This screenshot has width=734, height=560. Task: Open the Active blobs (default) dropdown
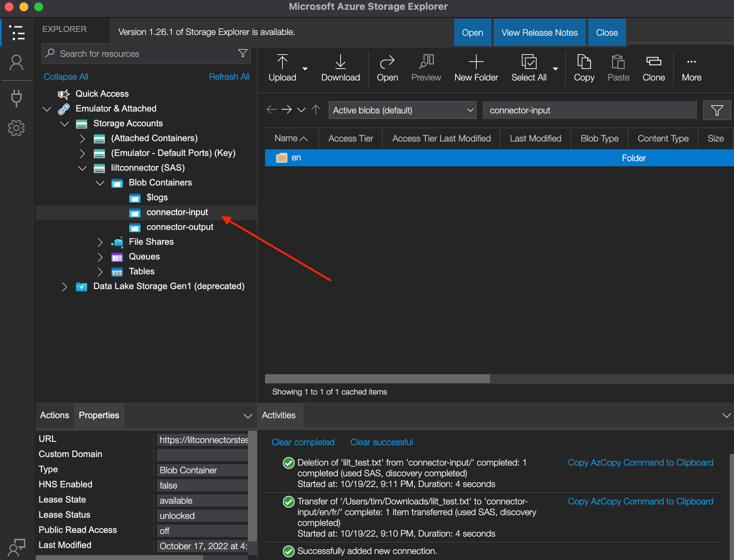[402, 110]
